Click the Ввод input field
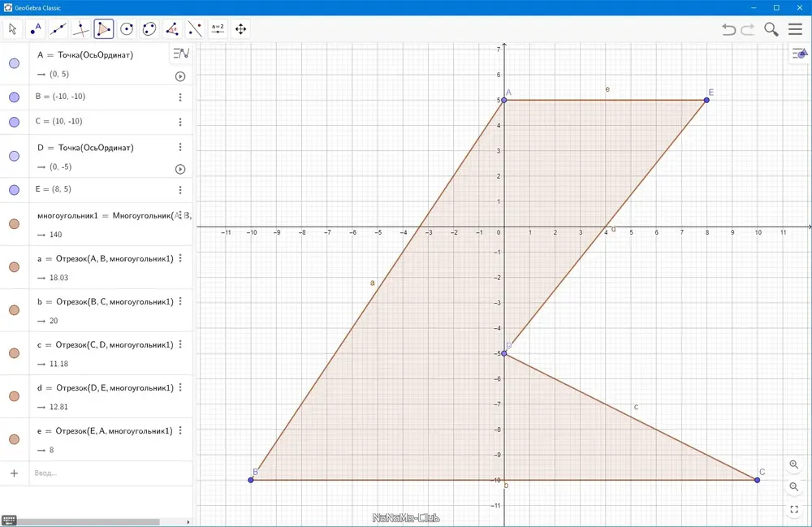 coord(110,473)
